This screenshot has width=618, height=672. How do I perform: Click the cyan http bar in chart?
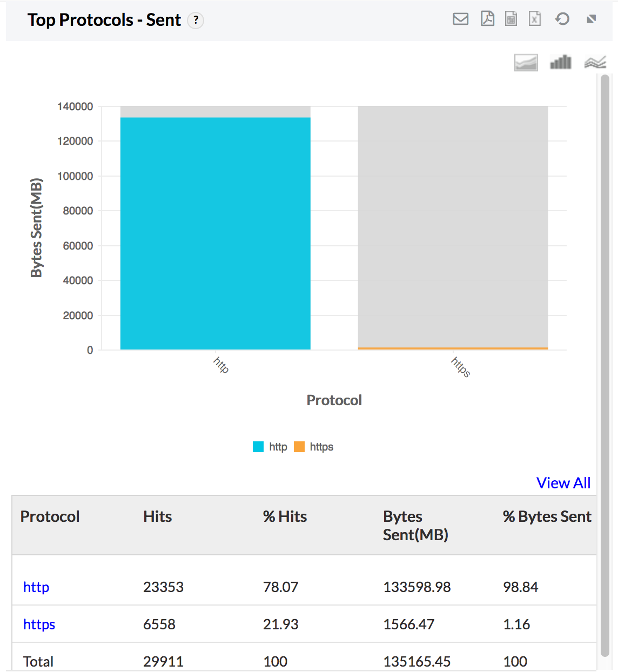[215, 233]
